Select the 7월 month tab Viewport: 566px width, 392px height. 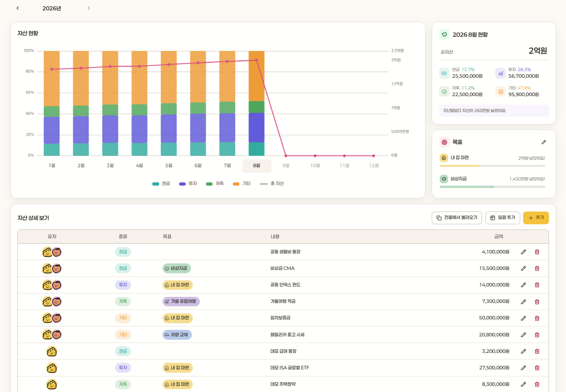click(x=227, y=166)
